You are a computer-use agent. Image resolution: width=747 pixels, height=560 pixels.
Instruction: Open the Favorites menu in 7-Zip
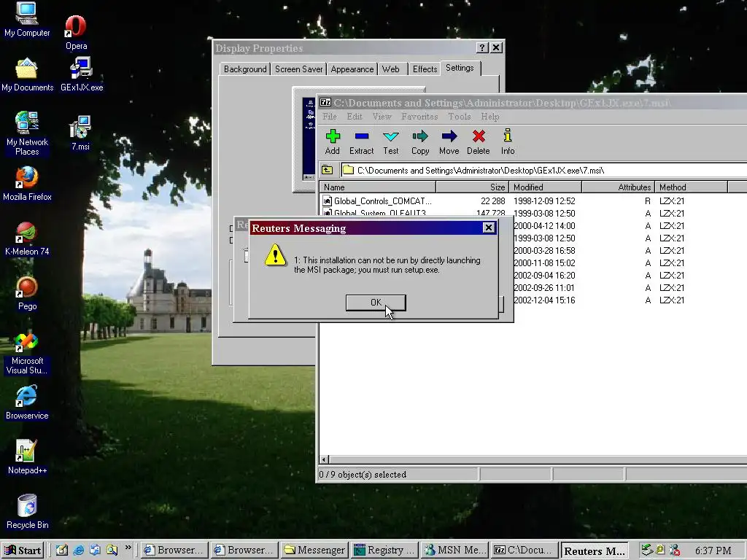pyautogui.click(x=419, y=116)
